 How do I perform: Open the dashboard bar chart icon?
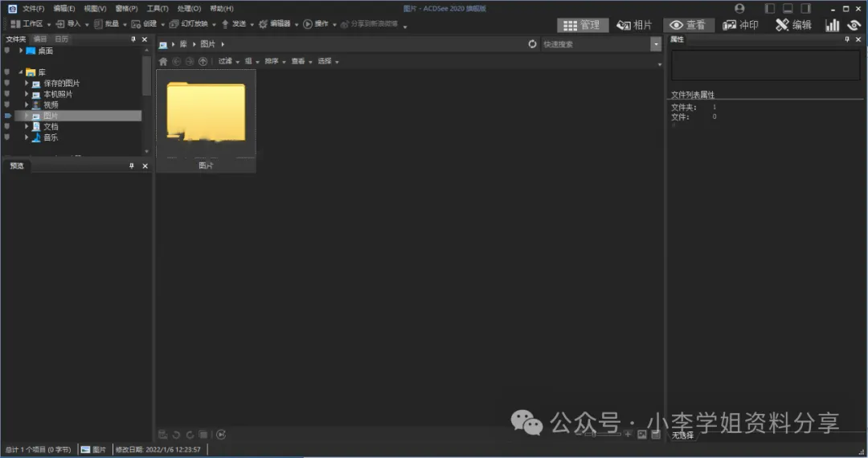click(832, 25)
